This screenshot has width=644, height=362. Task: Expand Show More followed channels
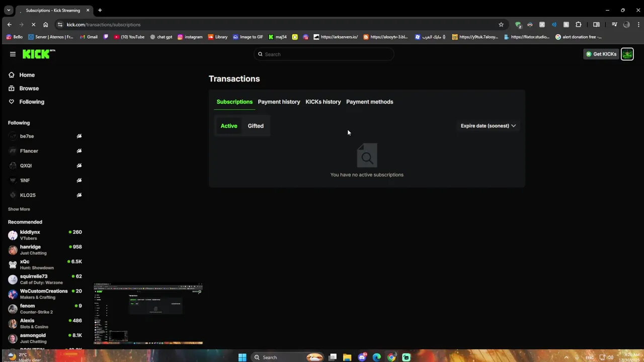[19, 209]
